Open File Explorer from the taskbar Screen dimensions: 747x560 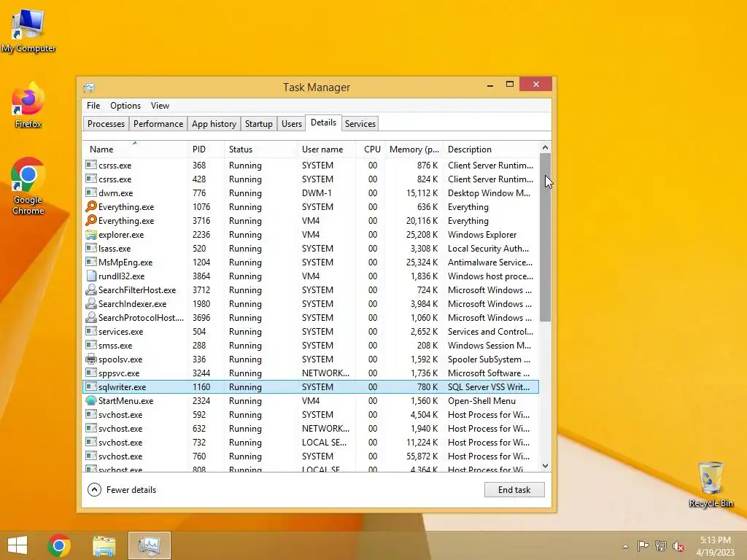(104, 545)
